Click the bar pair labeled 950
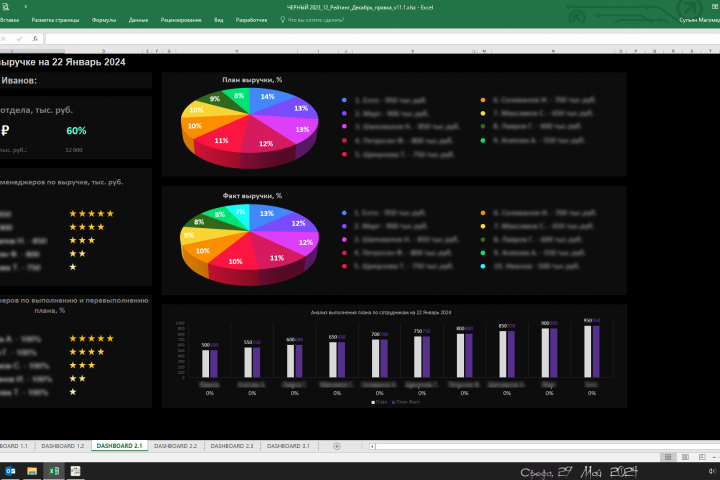The image size is (720, 480). 592,351
